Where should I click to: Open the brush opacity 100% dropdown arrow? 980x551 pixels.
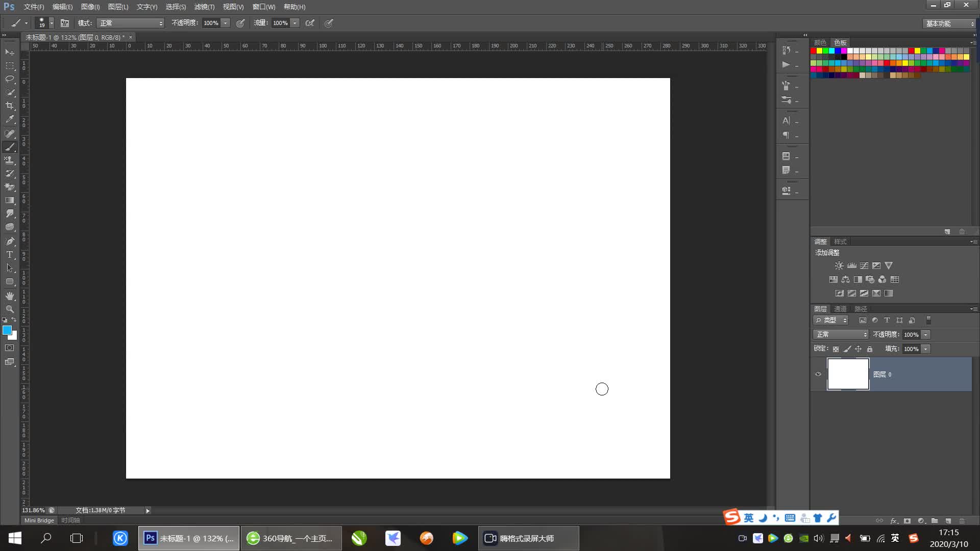click(225, 23)
